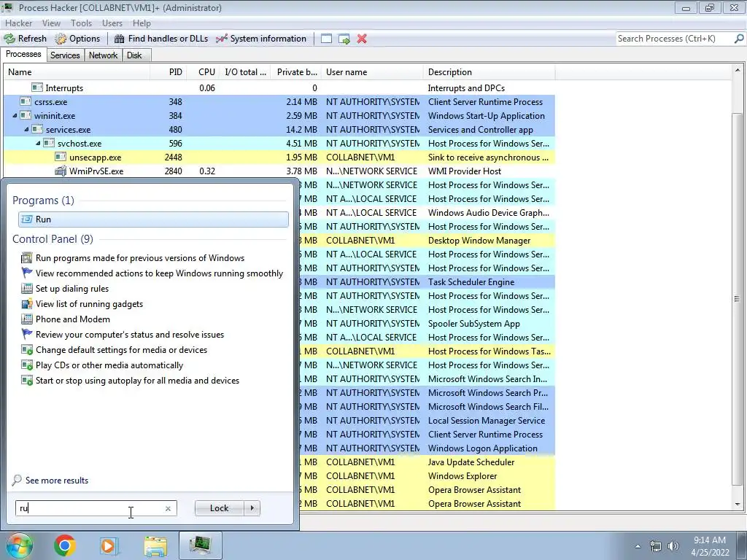This screenshot has height=560, width=747.
Task: Click the Refresh toolbar button
Action: tap(26, 39)
